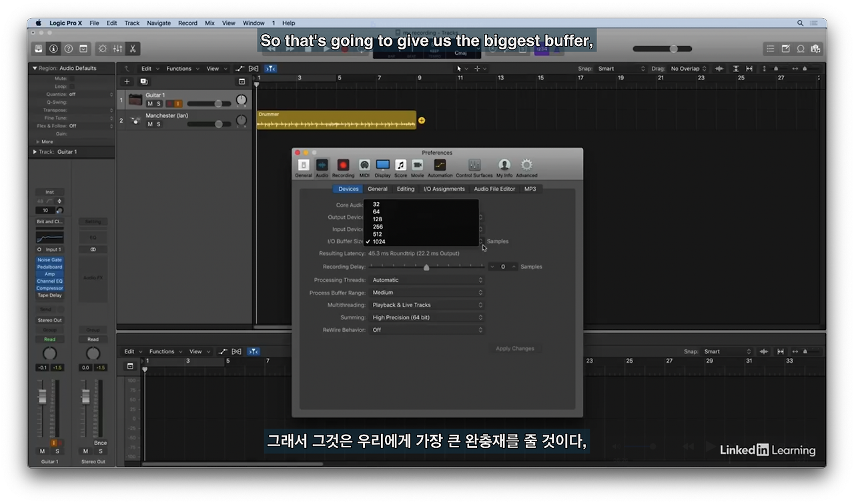Tick the Loop checkbox in Region inspector
Viewport: 854px width, 504px height.
[72, 87]
